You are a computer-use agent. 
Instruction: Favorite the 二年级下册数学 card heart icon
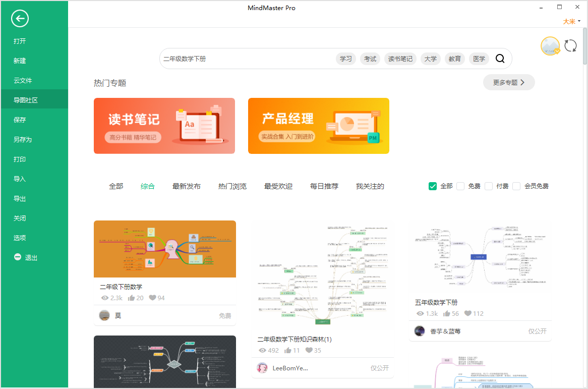pyautogui.click(x=152, y=298)
